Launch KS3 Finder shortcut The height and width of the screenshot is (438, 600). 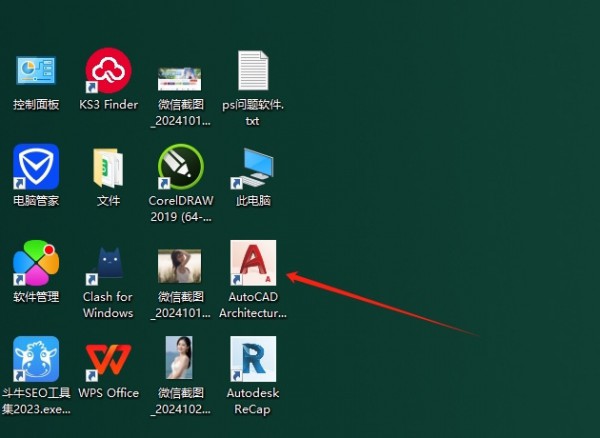coord(108,70)
